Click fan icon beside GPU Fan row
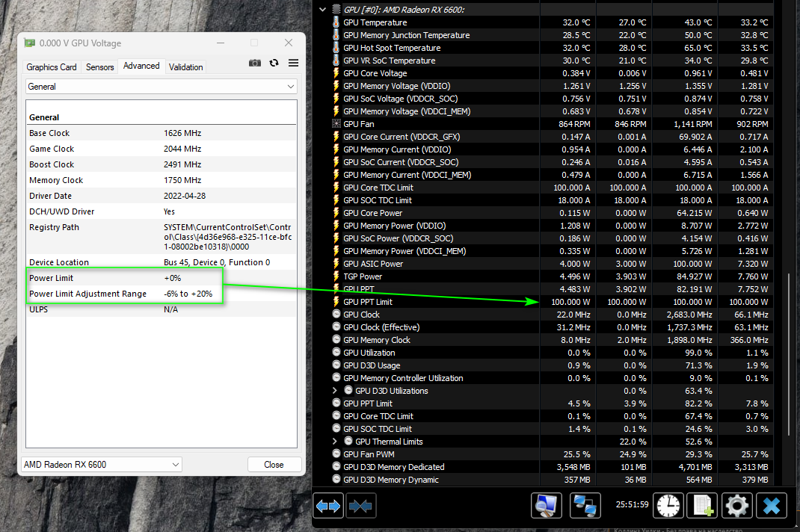 (336, 123)
